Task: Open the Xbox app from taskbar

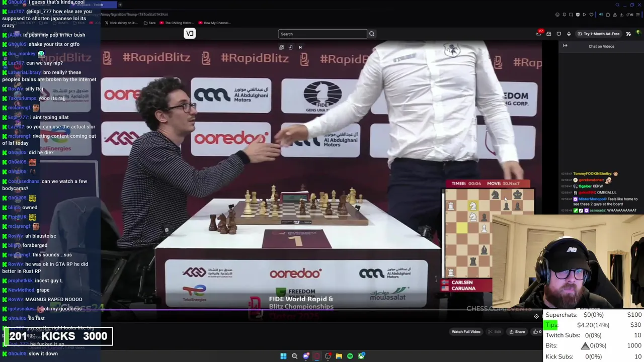Action: (x=361, y=356)
